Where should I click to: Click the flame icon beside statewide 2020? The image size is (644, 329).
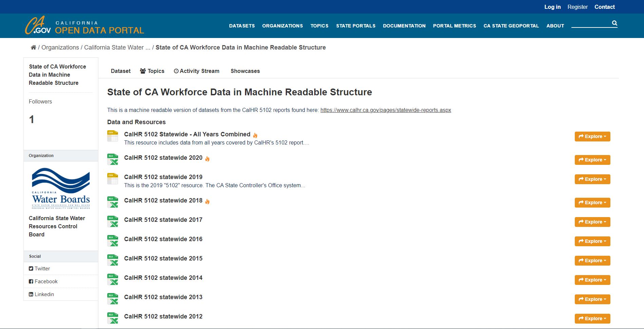point(207,158)
